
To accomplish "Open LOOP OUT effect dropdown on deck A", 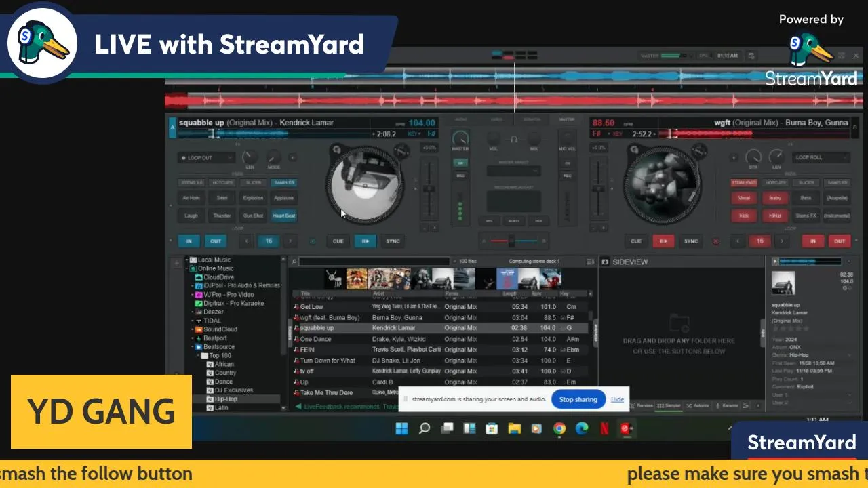I will [207, 158].
